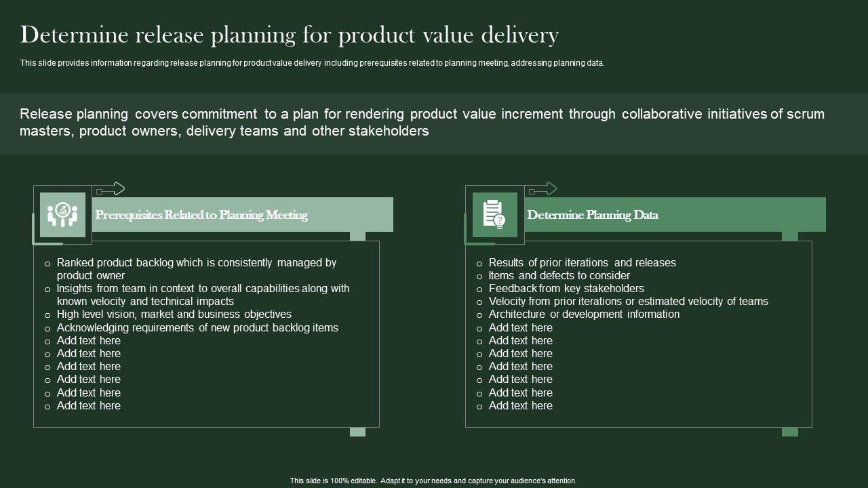Viewport: 868px width, 488px height.
Task: Click Feedback from key stakeholders bullet
Action: click(566, 289)
